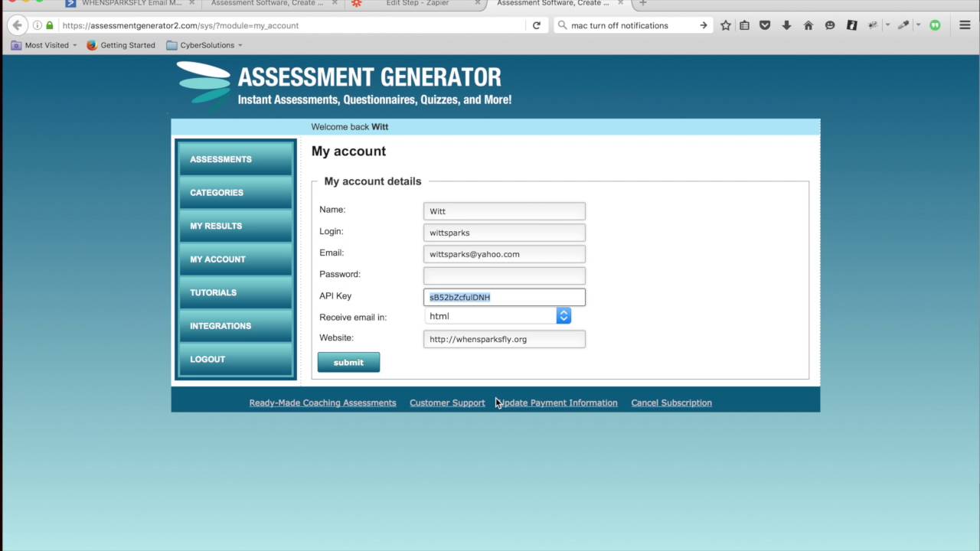Screen dimensions: 980x551
Task: Focus the browser search box
Action: (632, 25)
